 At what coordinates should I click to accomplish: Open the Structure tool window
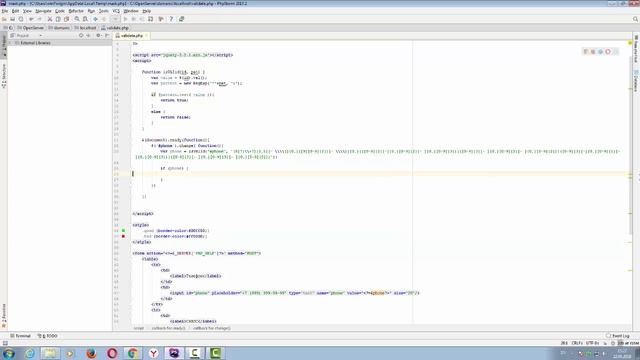[4, 76]
